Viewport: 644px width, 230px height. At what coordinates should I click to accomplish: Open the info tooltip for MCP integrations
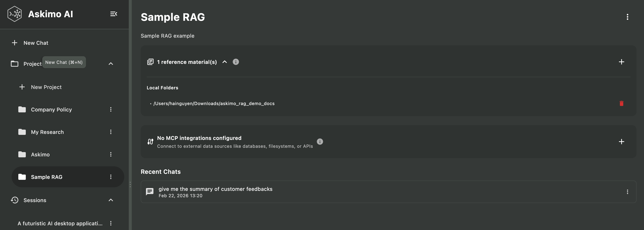point(320,142)
